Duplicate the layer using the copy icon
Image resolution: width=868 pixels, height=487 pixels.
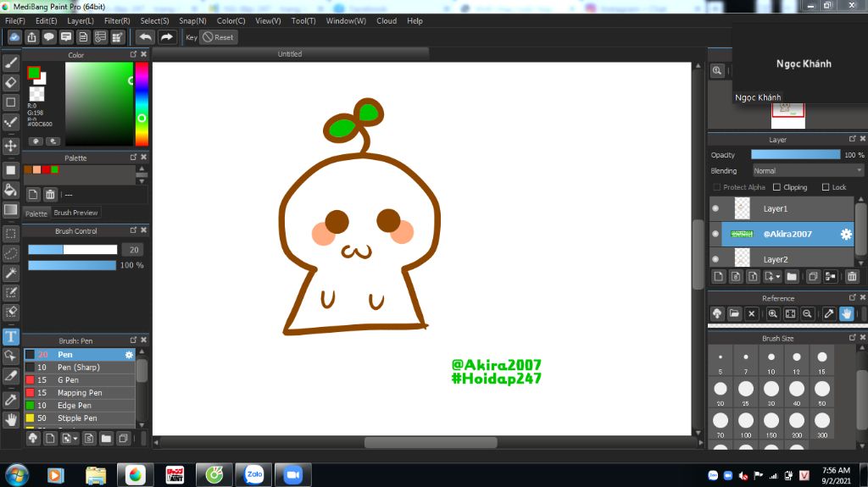pyautogui.click(x=813, y=276)
